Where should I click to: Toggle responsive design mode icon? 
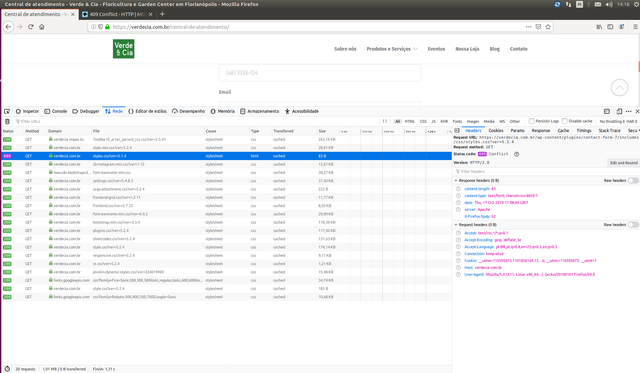(x=619, y=111)
